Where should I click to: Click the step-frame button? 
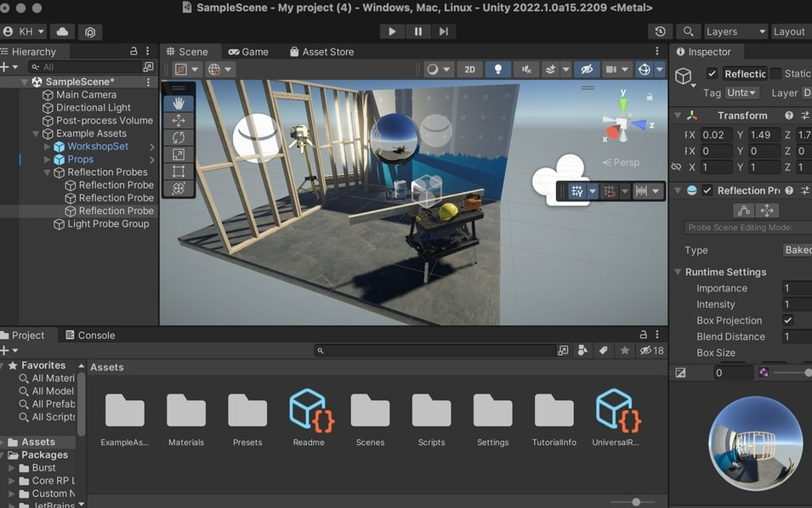coord(443,31)
